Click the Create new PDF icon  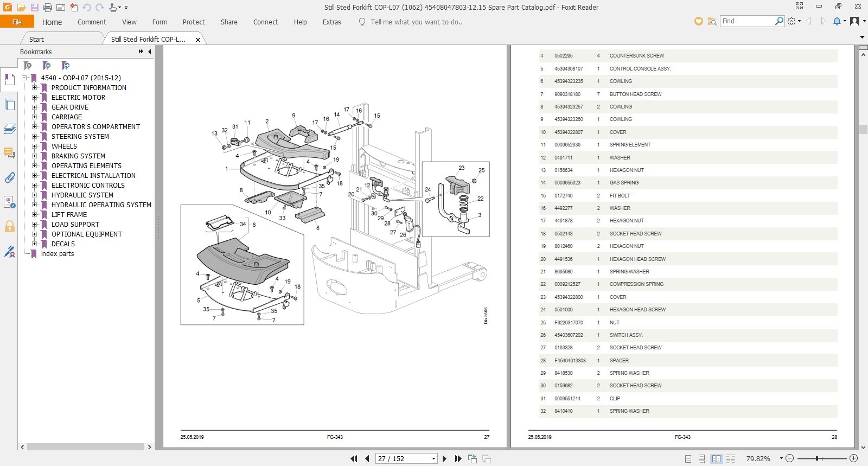(74, 8)
